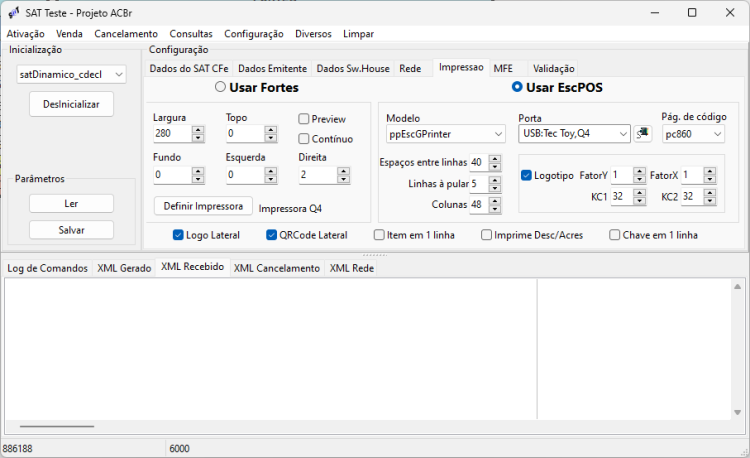Enable the Contínuo checkbox
750x458 pixels.
point(304,139)
